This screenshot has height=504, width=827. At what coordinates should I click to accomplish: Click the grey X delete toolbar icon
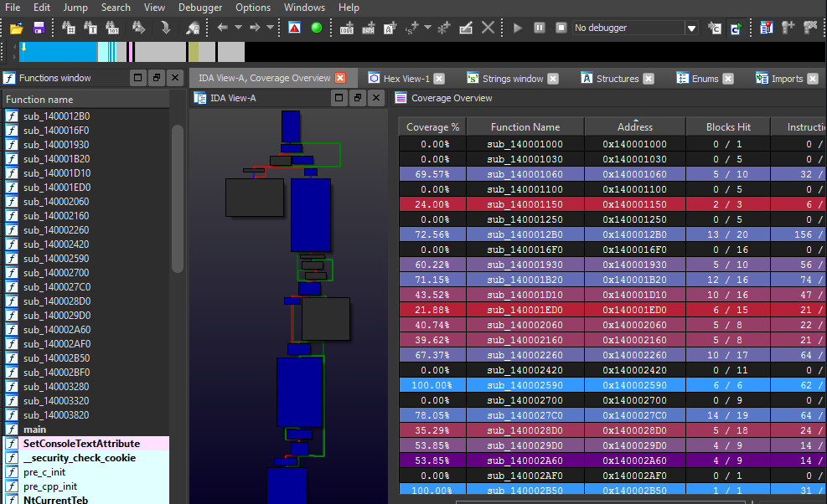(x=488, y=28)
